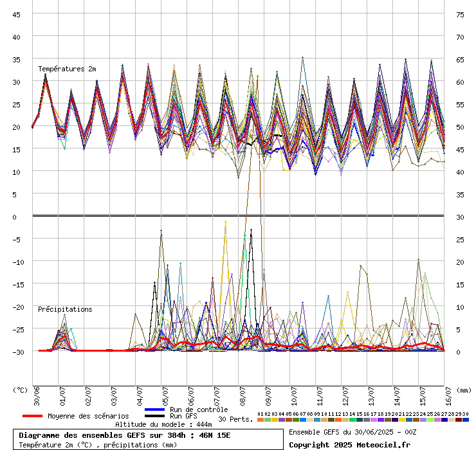This screenshot has width=476, height=450.
Task: Click the 'Altitude du modele : 444m' text
Action: (163, 424)
